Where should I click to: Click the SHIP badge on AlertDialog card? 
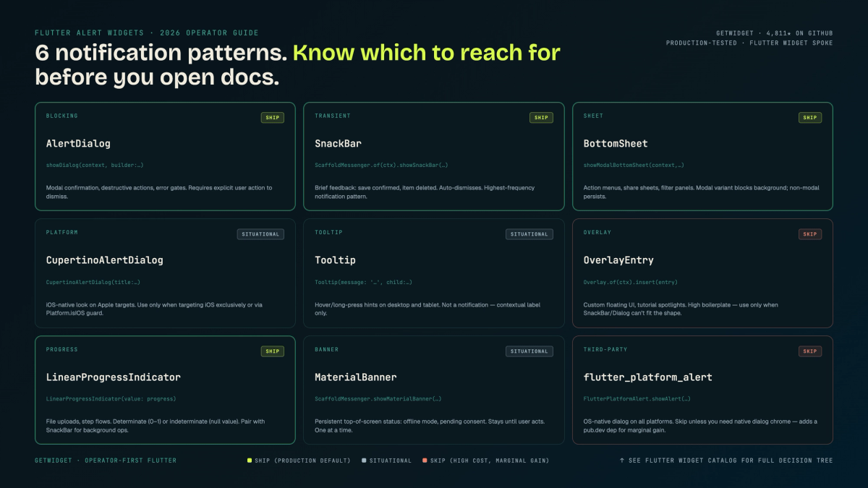(x=273, y=117)
